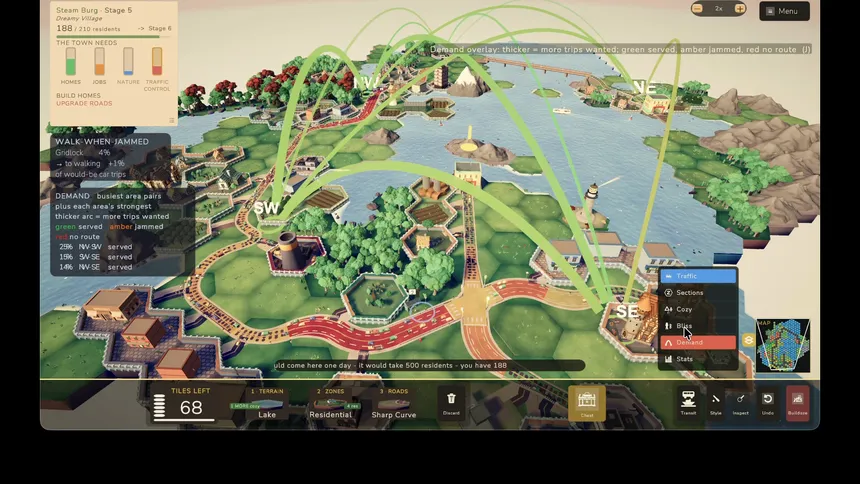Click the scrolling residents message ticker
This screenshot has height=484, width=860.
(x=429, y=365)
